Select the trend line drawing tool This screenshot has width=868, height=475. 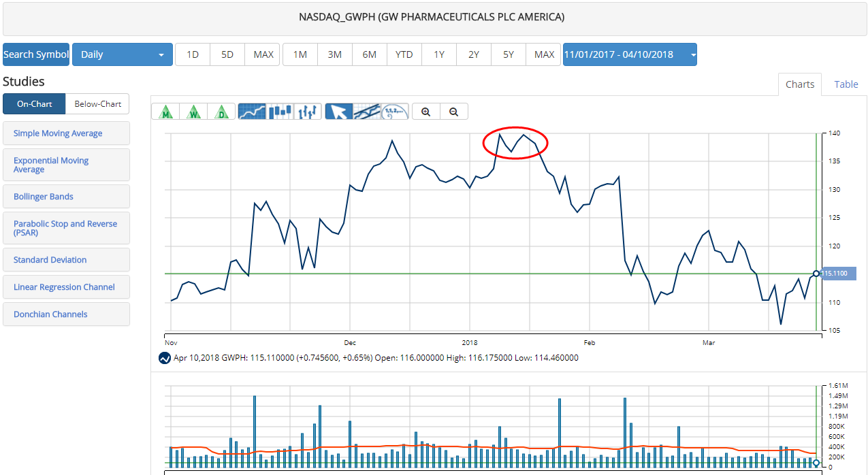tap(367, 112)
